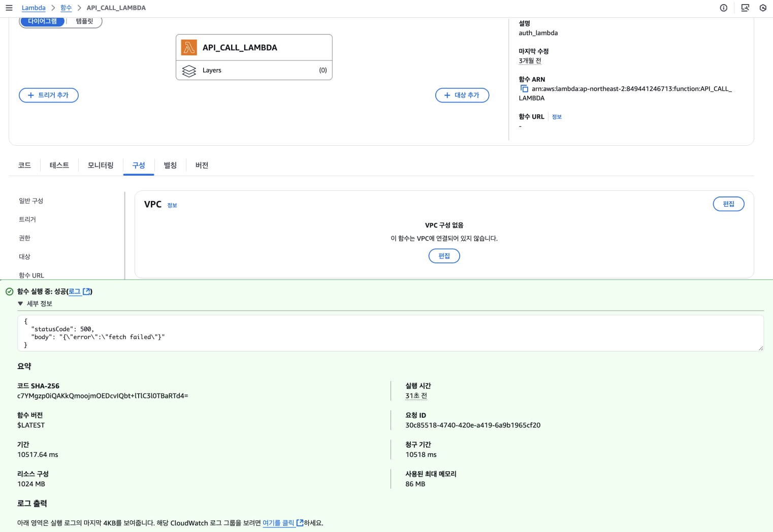The height and width of the screenshot is (532, 773).
Task: Select 트리거 in the side menu
Action: 27,220
